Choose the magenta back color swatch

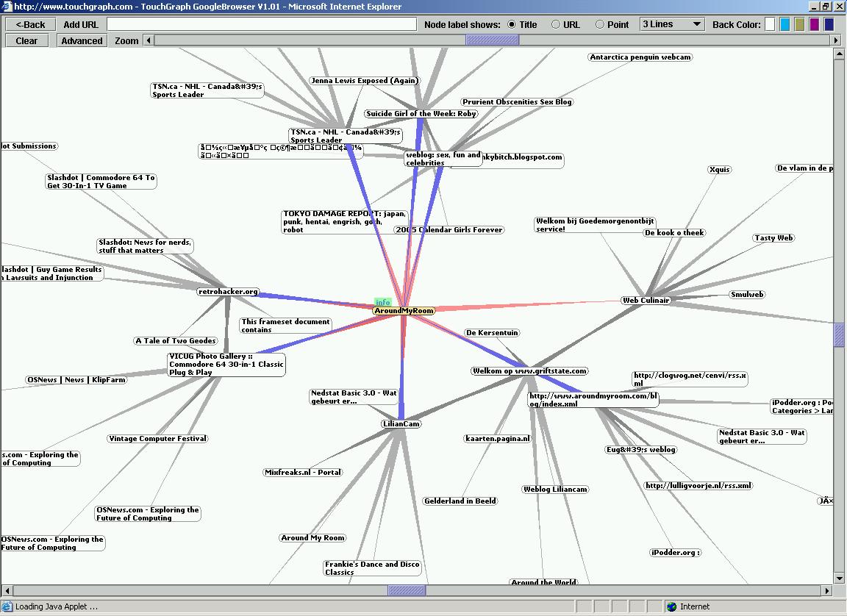(x=814, y=24)
